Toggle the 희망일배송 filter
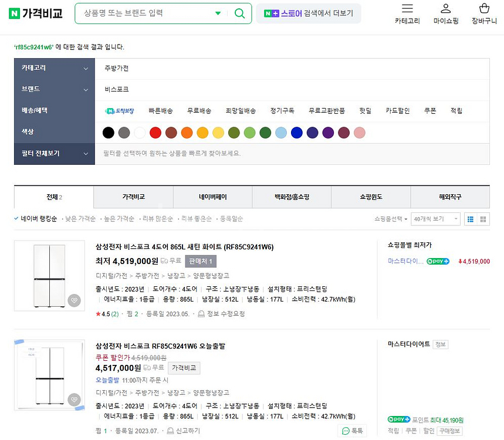 pos(241,111)
